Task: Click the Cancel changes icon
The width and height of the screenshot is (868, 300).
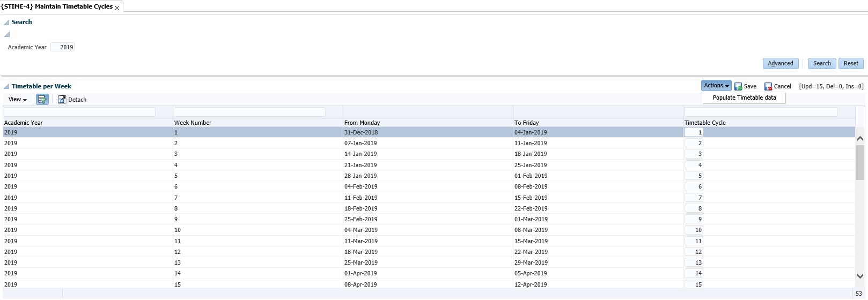Action: pyautogui.click(x=768, y=87)
